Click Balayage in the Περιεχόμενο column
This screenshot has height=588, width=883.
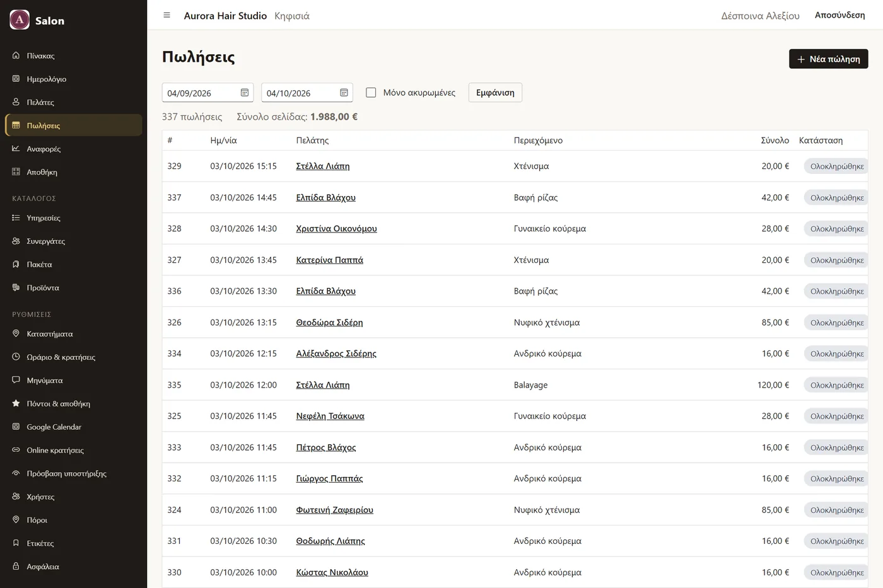530,385
